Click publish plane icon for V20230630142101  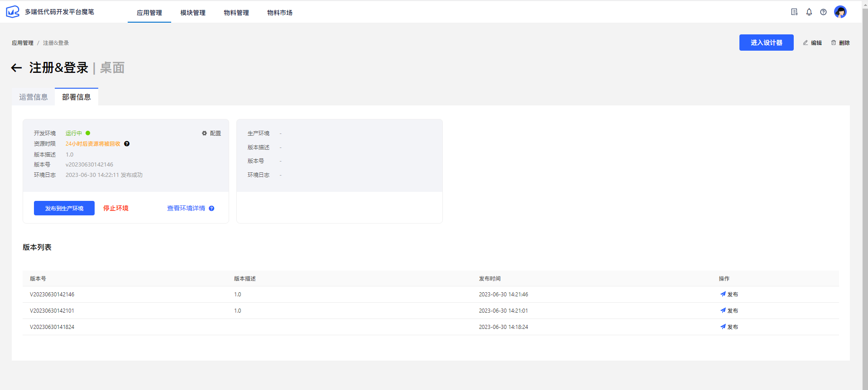pyautogui.click(x=723, y=310)
